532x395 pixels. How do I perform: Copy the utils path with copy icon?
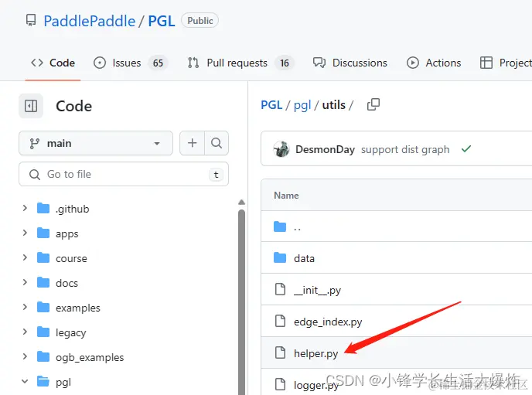(x=373, y=105)
